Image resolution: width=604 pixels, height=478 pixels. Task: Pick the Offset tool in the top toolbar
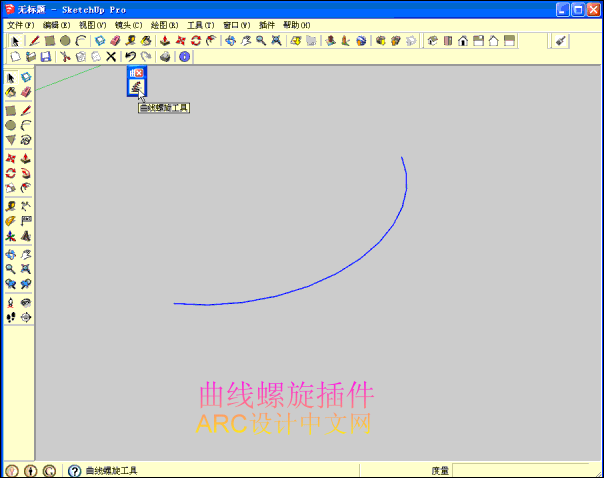click(x=211, y=41)
